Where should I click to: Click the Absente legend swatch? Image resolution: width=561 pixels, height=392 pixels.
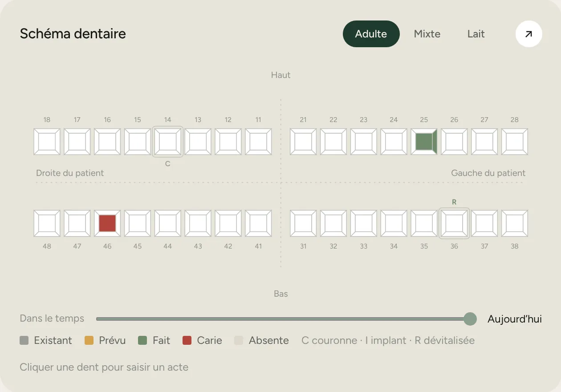(x=239, y=341)
